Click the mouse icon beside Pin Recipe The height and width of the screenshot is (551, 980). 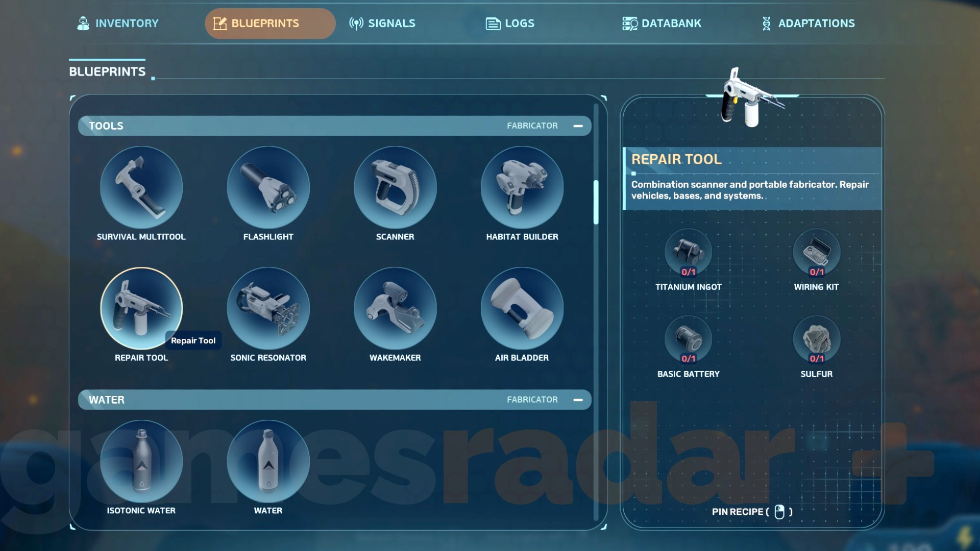[779, 512]
